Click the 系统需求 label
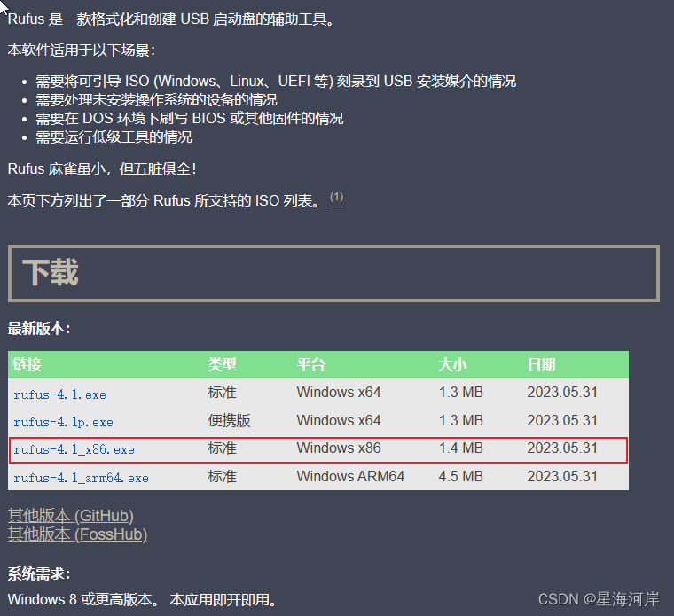674x616 pixels. click(39, 574)
